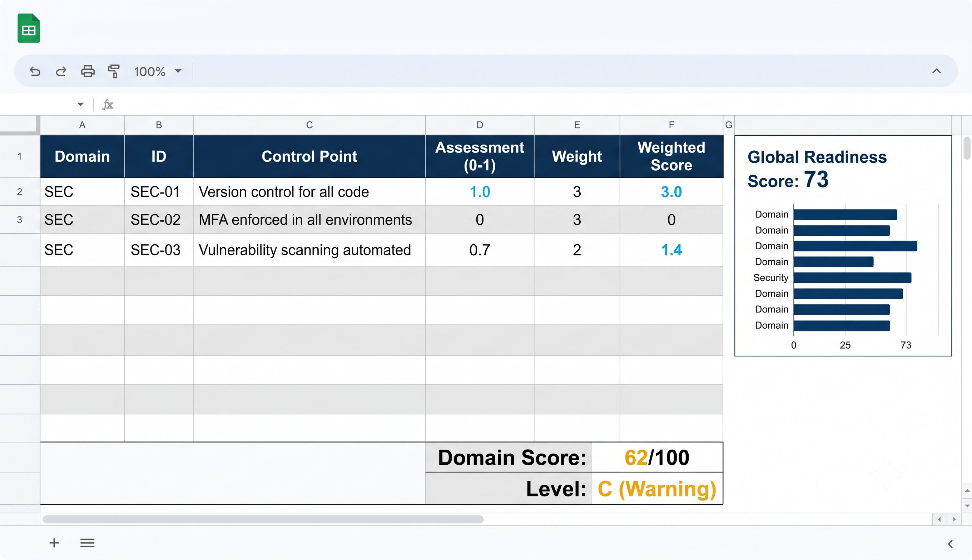Click into the formula bar
This screenshot has height=560, width=972.
click(539, 104)
